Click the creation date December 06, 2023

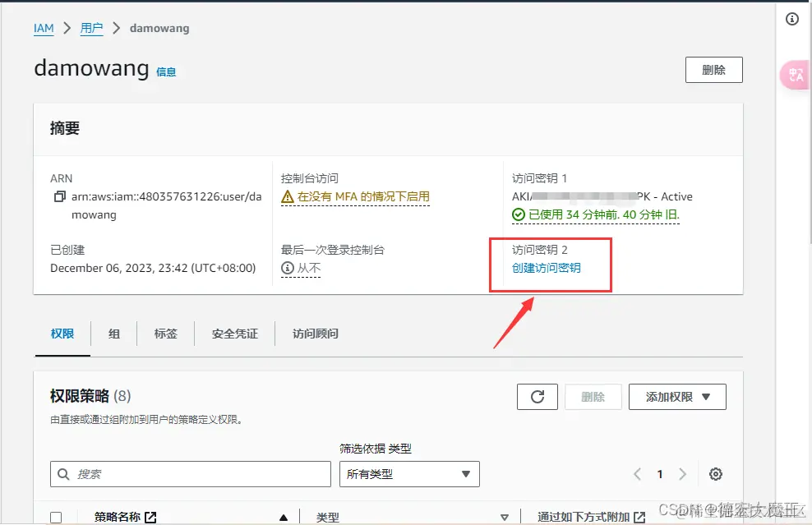[x=153, y=268]
